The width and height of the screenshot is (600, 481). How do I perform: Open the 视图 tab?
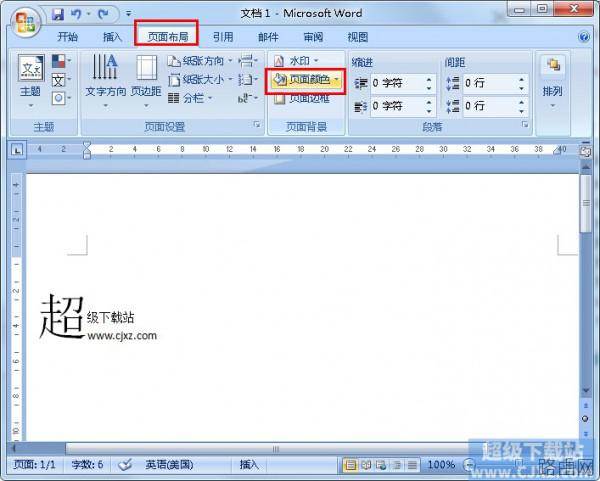click(x=358, y=37)
